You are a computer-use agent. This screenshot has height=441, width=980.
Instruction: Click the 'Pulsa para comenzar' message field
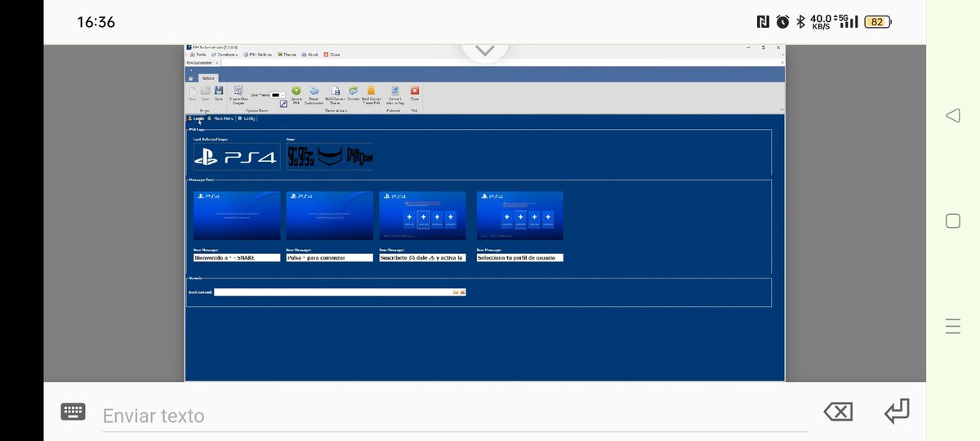pos(330,257)
